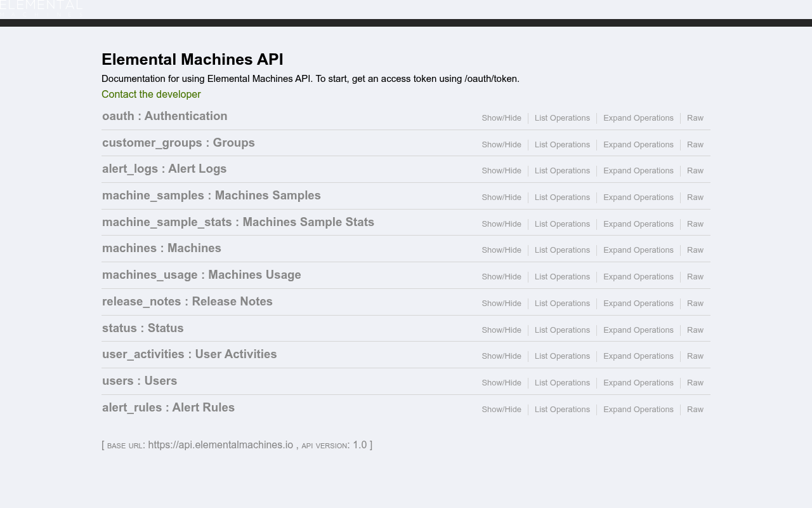Click Show/Hide for customer_groups
This screenshot has width=812, height=508.
501,145
